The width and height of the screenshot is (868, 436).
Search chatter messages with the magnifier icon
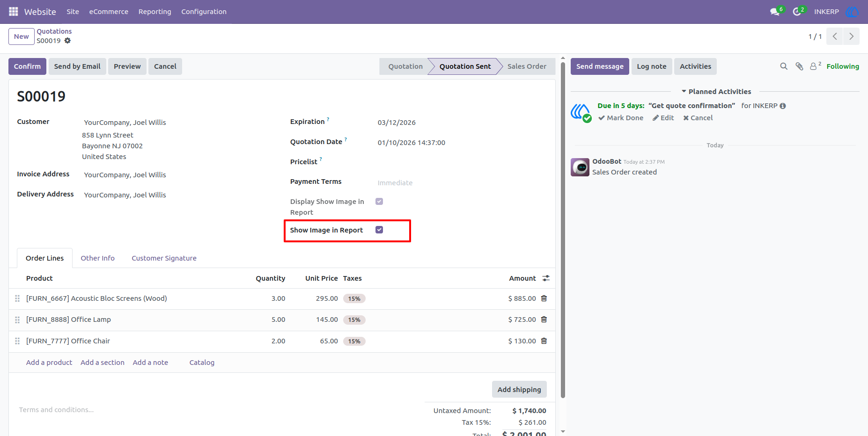(784, 66)
